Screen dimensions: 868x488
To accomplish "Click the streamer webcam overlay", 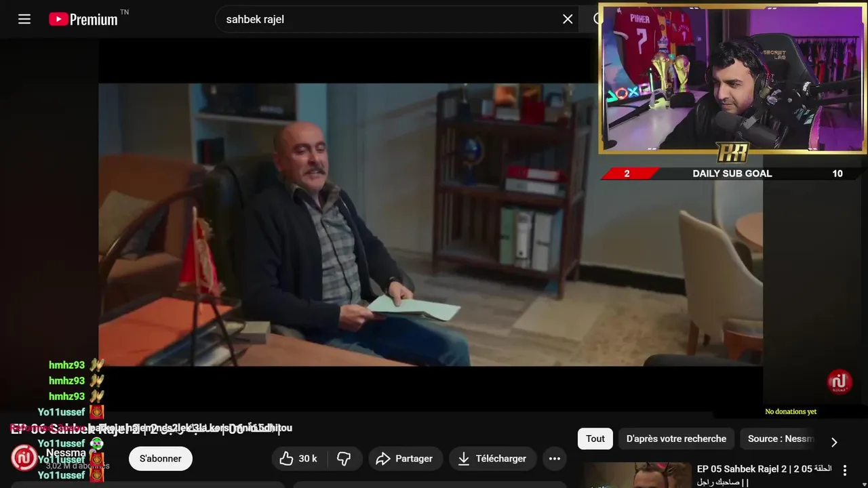I will coord(733,79).
